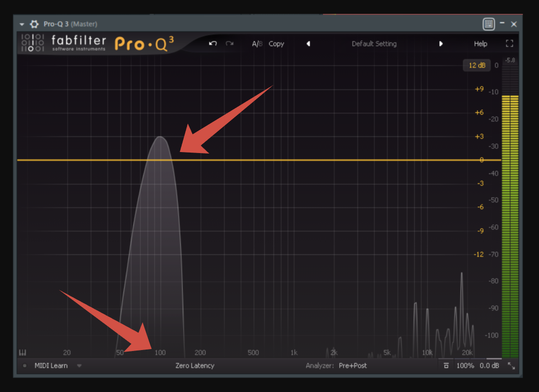Enable MIDI Learn
This screenshot has width=539, height=392.
click(51, 365)
